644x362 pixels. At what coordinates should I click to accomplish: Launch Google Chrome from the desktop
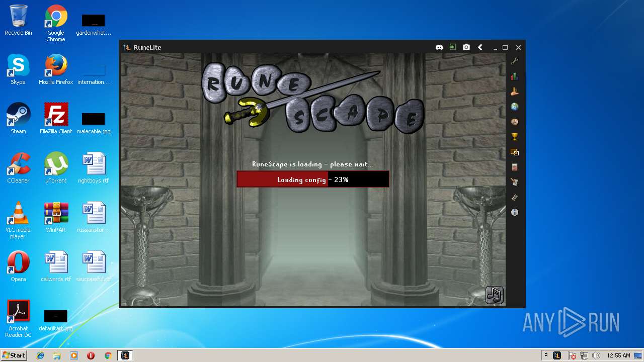(56, 24)
